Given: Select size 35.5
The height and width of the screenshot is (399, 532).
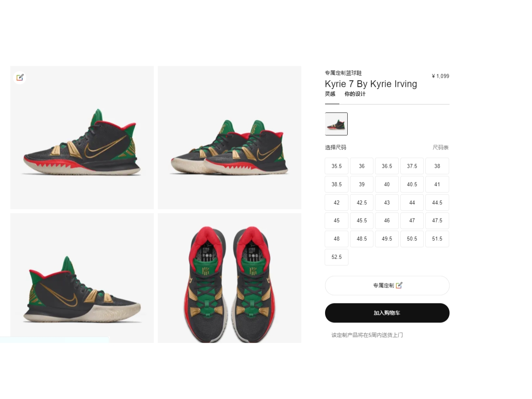Looking at the screenshot, I should (337, 166).
